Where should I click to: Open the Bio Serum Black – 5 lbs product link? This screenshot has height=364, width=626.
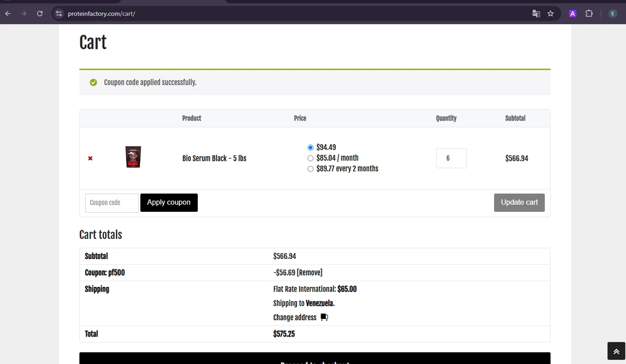coord(215,158)
